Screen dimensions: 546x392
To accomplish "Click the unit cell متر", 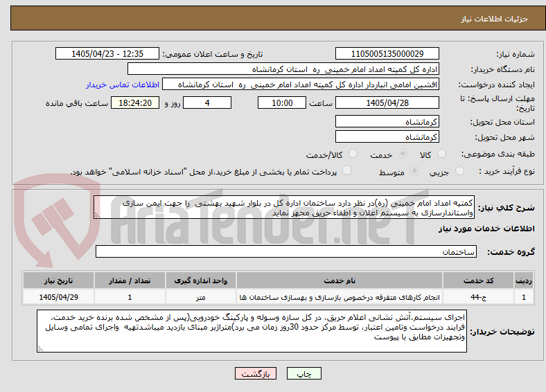I will [x=200, y=297].
